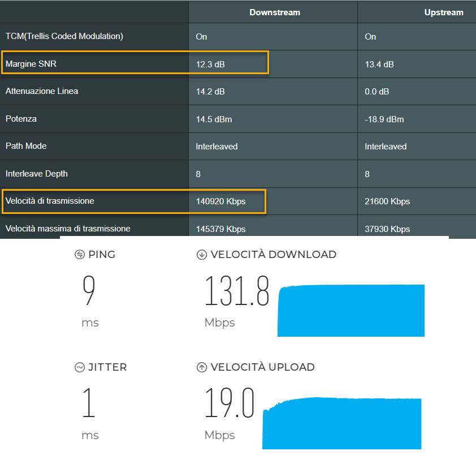Click the upload speed result 19.0
The height and width of the screenshot is (468, 476).
coord(230,403)
